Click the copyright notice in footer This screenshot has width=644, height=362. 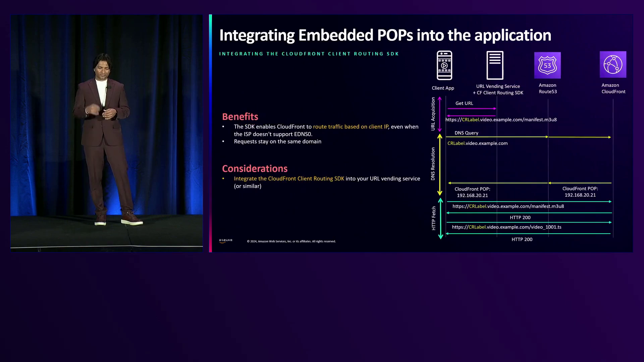tap(291, 241)
